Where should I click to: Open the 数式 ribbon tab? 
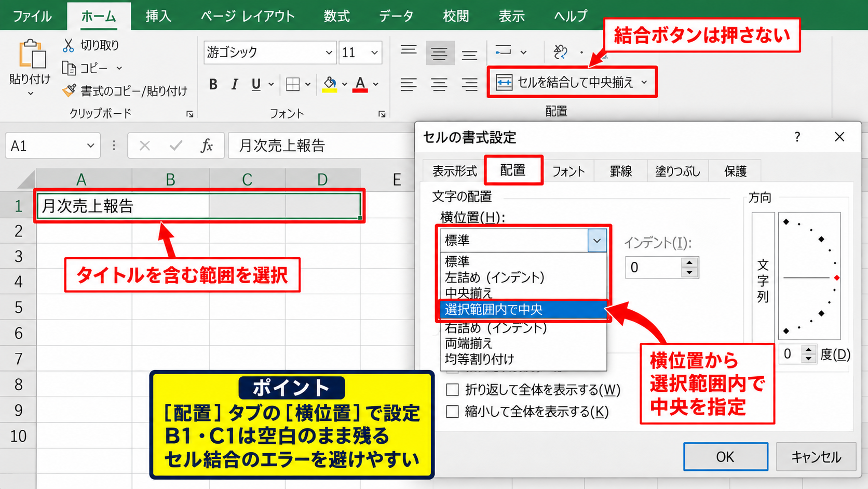[337, 16]
